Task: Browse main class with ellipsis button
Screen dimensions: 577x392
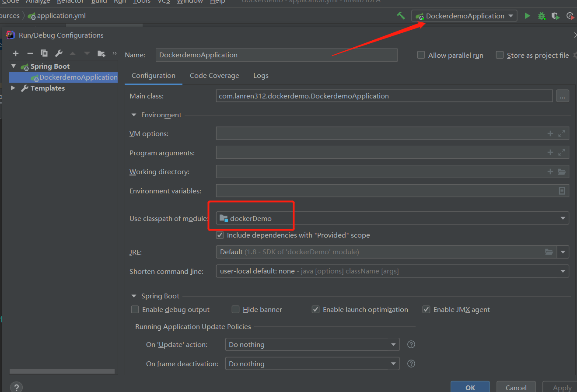Action: pyautogui.click(x=563, y=96)
